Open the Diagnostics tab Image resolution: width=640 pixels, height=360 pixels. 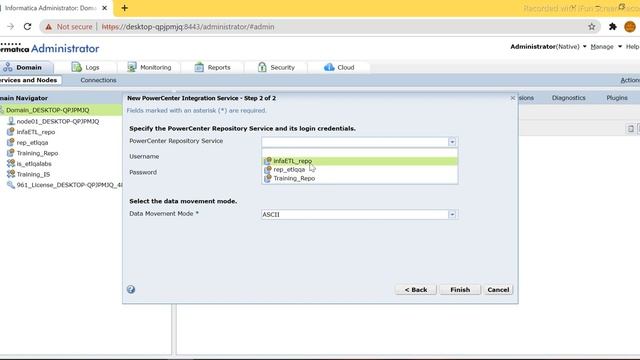[x=569, y=98]
